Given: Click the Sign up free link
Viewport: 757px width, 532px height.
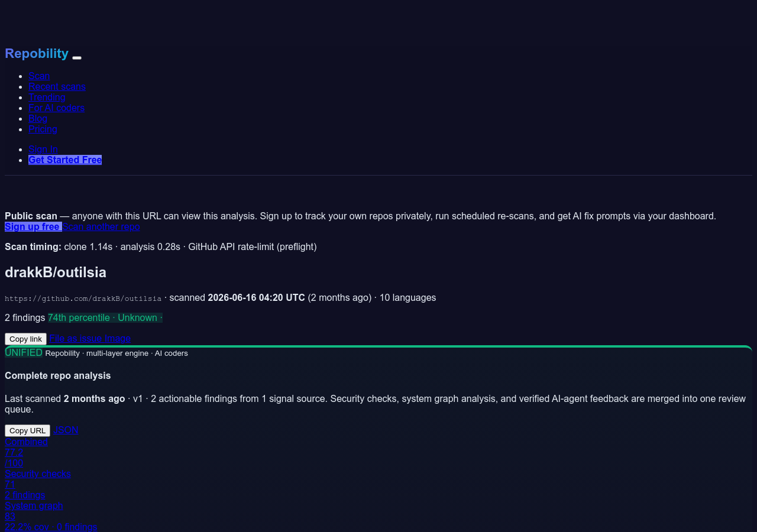Looking at the screenshot, I should click(33, 226).
